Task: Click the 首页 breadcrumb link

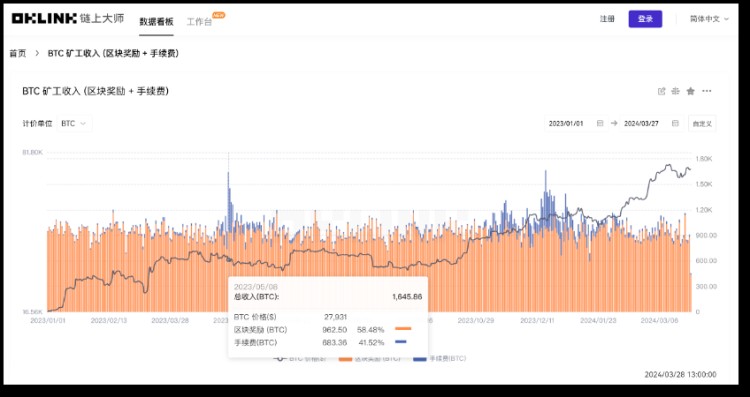Action: pos(18,54)
